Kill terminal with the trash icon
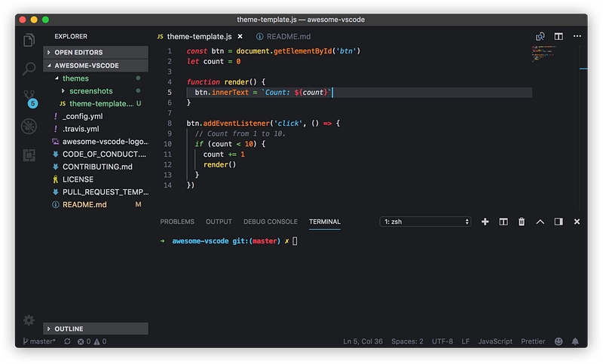The image size is (603, 364). pyautogui.click(x=522, y=222)
